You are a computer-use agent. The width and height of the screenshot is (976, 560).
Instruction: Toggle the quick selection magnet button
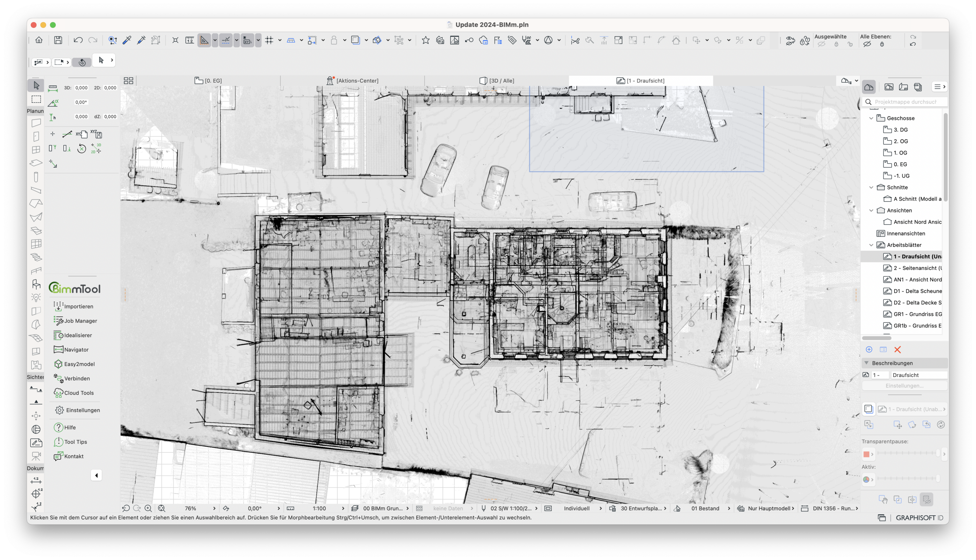tap(82, 62)
